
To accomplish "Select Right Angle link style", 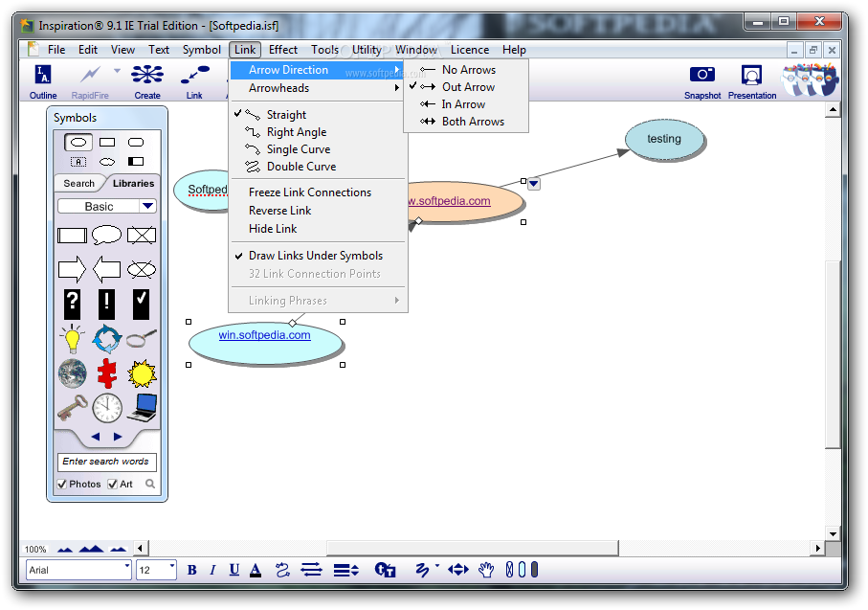I will pyautogui.click(x=318, y=132).
